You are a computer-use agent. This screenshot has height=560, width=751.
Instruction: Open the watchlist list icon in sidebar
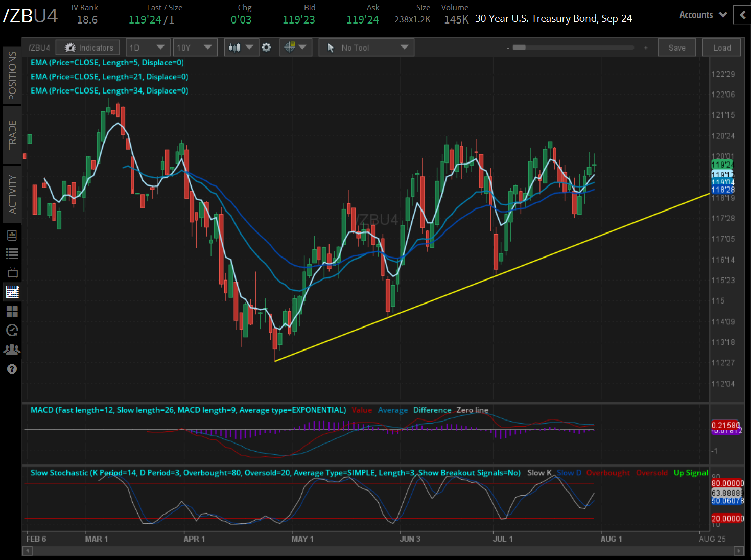pyautogui.click(x=12, y=253)
